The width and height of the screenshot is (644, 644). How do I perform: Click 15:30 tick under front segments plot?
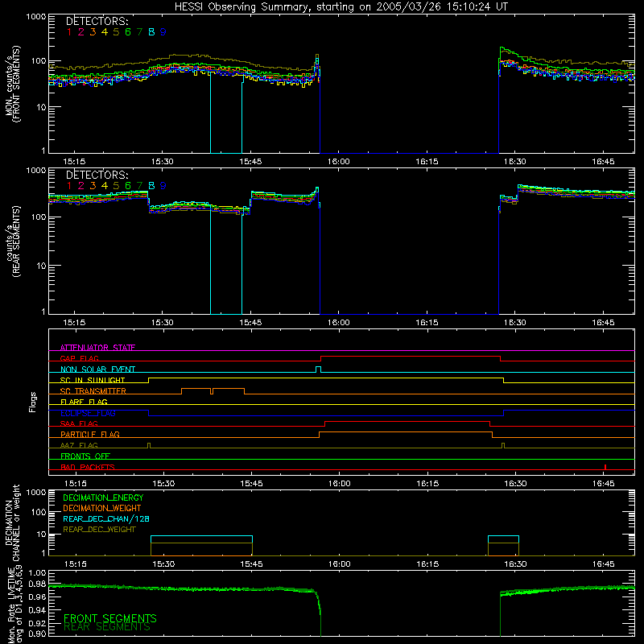point(163,162)
